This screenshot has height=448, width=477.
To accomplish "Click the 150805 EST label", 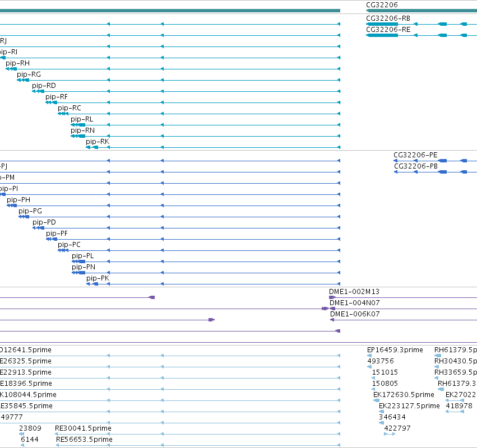I will [x=385, y=384].
